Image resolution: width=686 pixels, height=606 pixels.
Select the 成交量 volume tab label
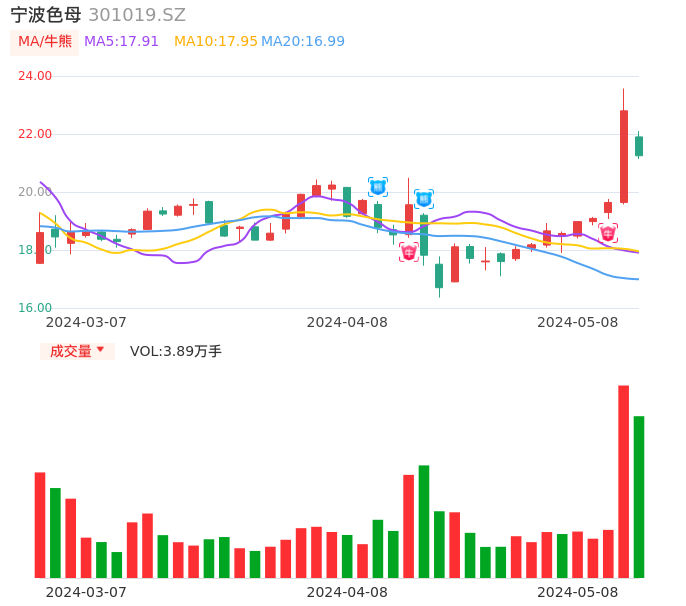(x=70, y=351)
